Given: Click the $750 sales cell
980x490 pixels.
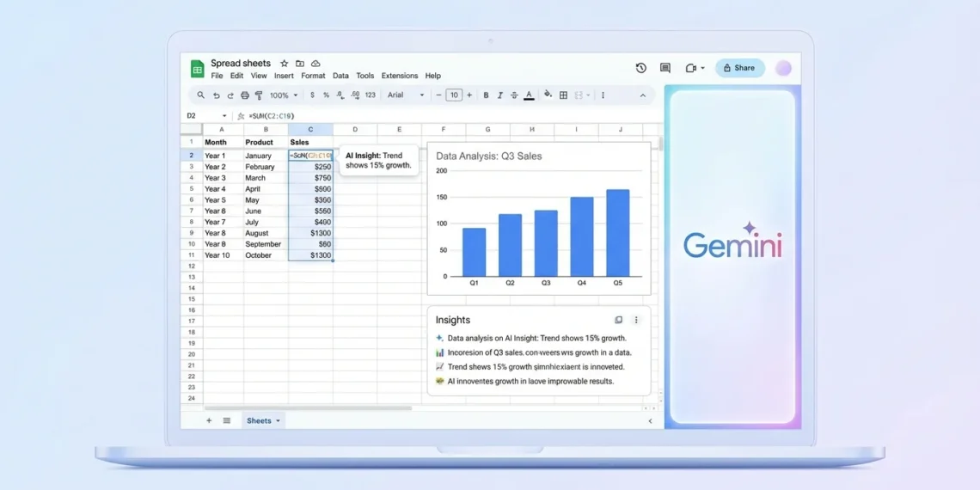Looking at the screenshot, I should click(310, 178).
